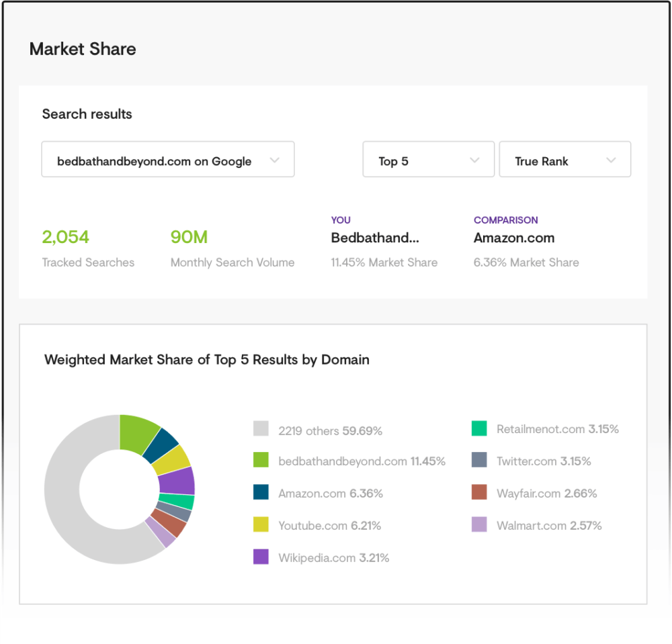Select the 'Walmart.com 2.57%' legend label

(549, 526)
